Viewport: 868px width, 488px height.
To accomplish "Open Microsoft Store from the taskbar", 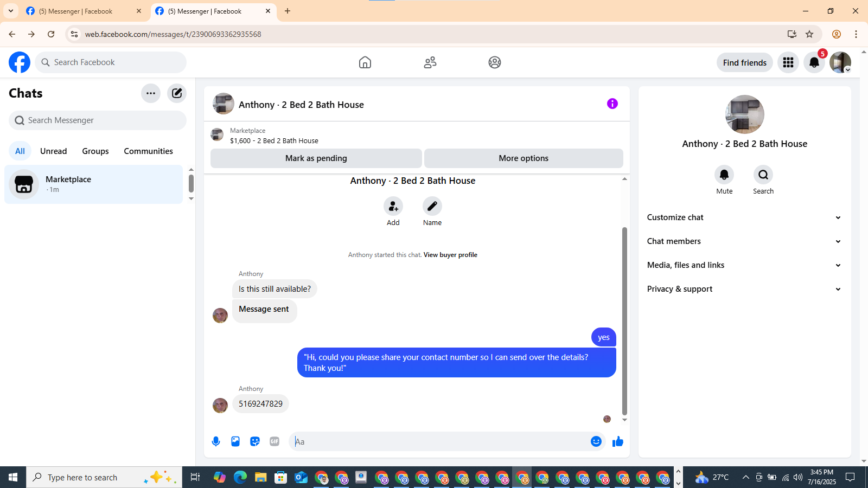I will click(280, 477).
